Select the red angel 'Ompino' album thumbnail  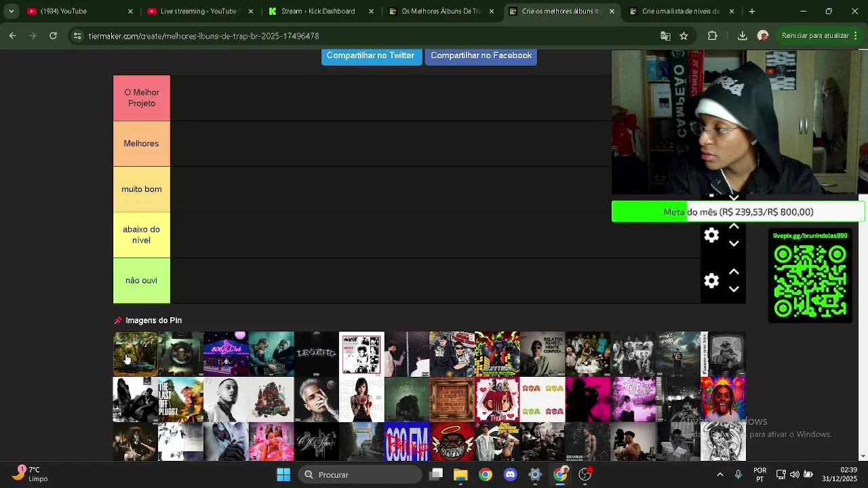(452, 442)
